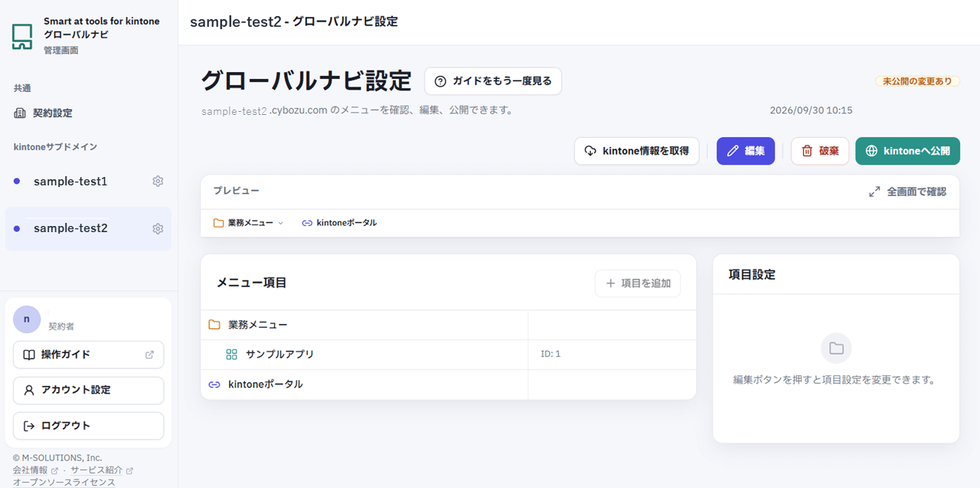Viewport: 980px width, 488px height.
Task: Click ガイドをもう一度見る button
Action: tap(493, 81)
